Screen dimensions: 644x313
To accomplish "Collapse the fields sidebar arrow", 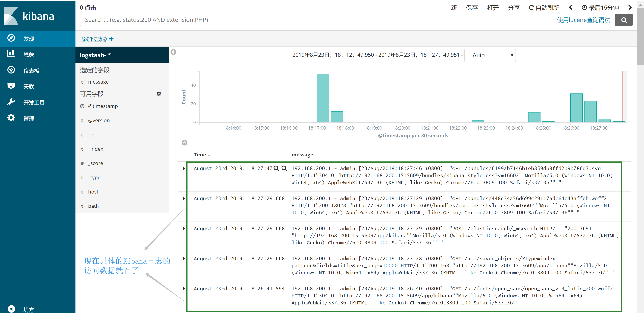I will (173, 52).
